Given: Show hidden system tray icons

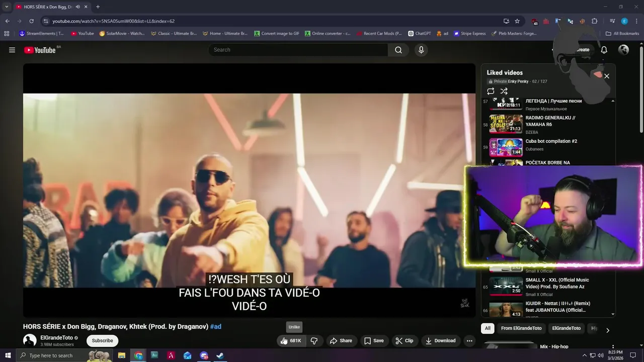Looking at the screenshot, I should point(584,355).
